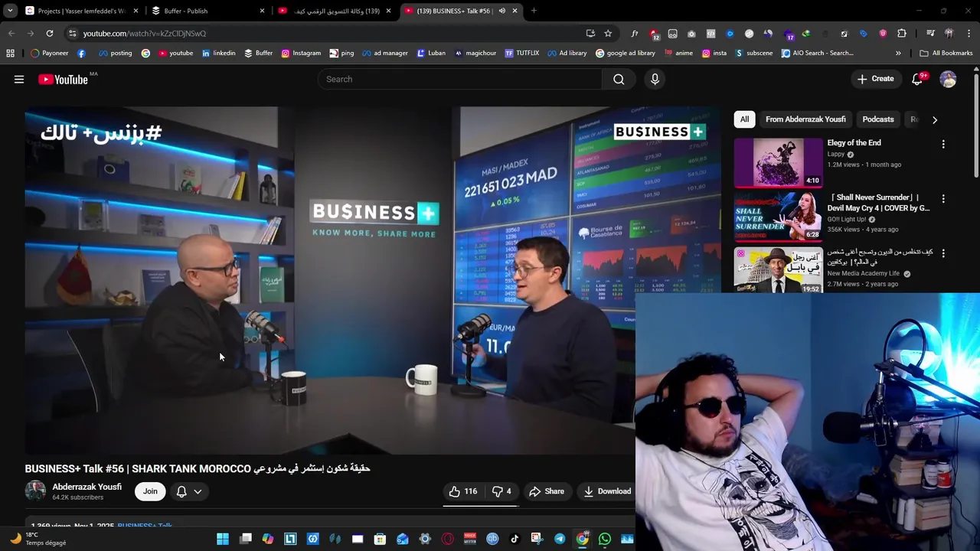Open Microsoft Store from taskbar
Viewport: 980px width, 551px height.
380,539
